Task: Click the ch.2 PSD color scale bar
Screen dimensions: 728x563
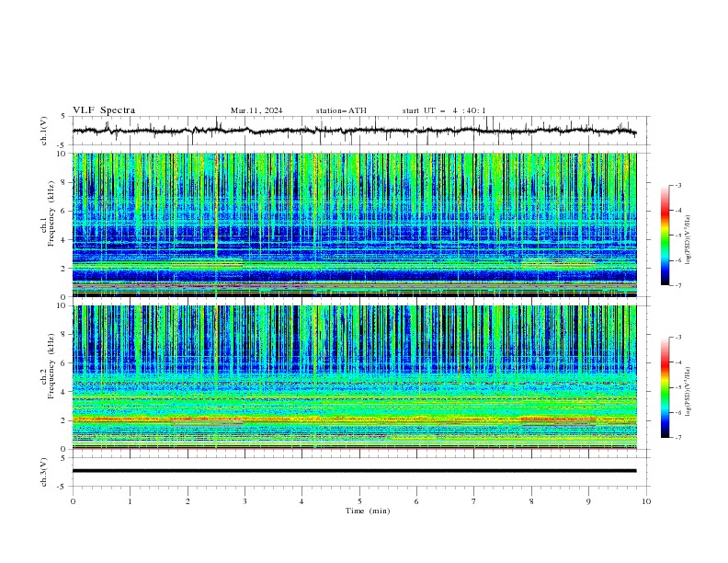Action: [665, 387]
